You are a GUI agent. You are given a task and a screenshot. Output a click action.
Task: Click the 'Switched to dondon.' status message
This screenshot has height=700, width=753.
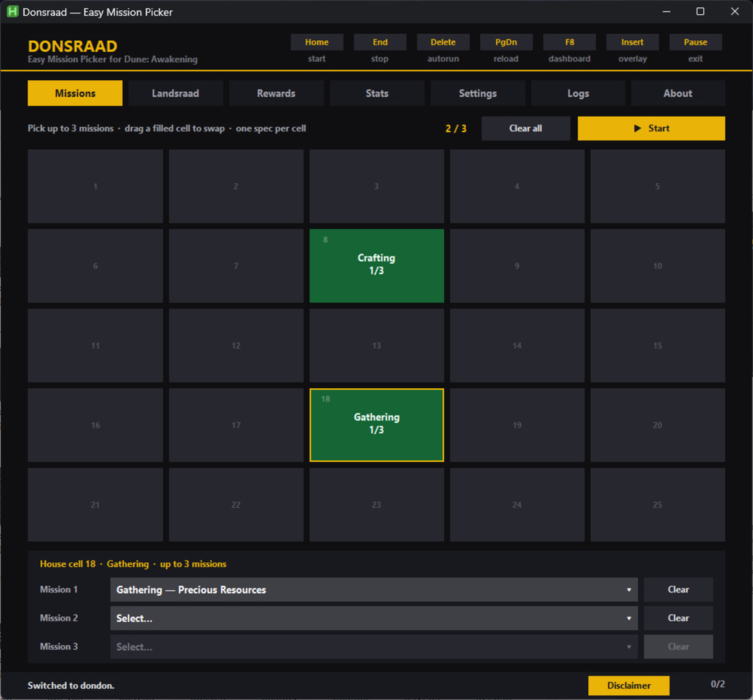pos(71,686)
